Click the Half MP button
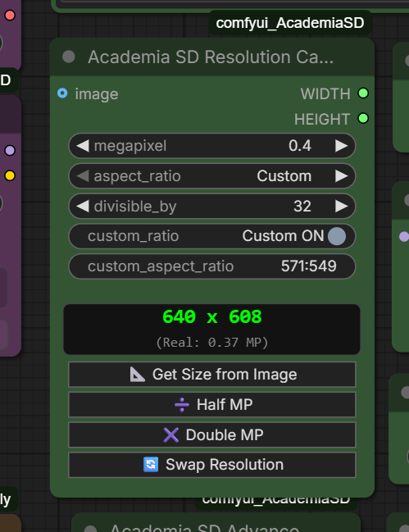 pyautogui.click(x=212, y=405)
